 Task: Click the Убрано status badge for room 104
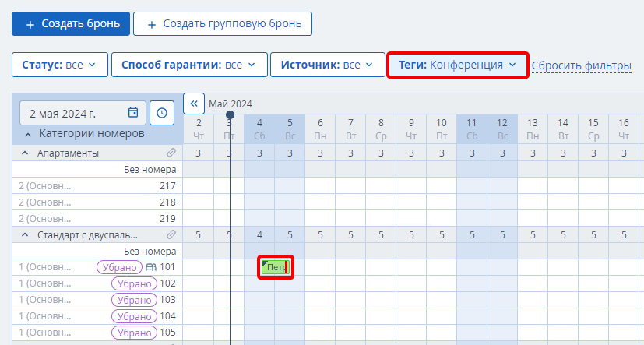pyautogui.click(x=134, y=316)
